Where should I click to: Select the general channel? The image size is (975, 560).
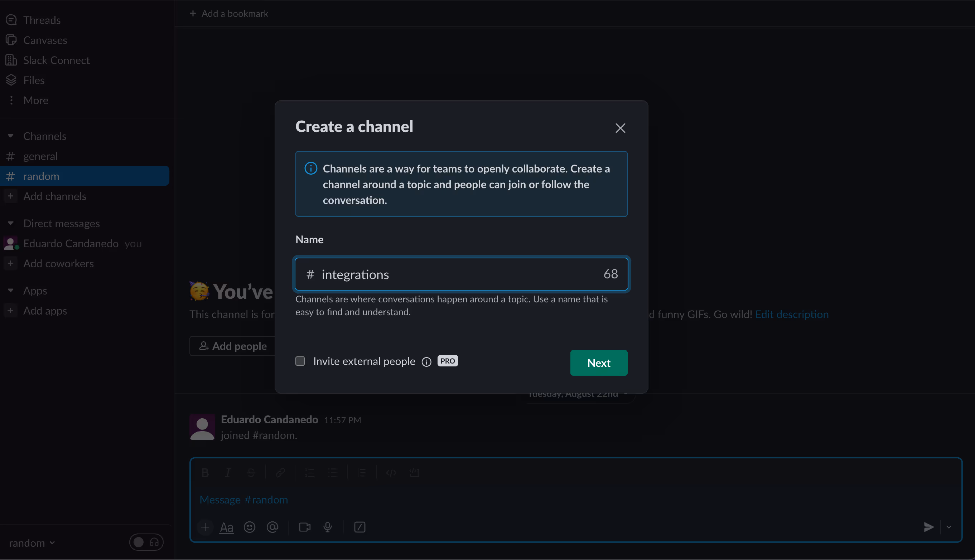click(40, 156)
